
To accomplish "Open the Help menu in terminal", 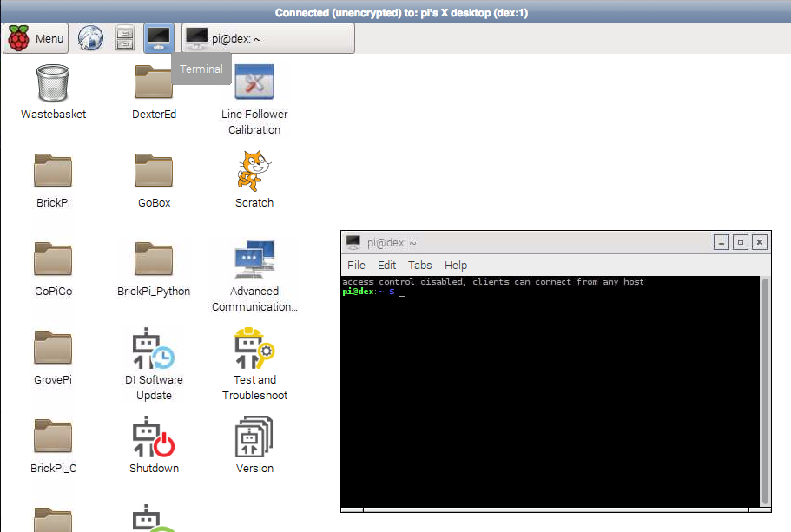I will click(x=456, y=266).
